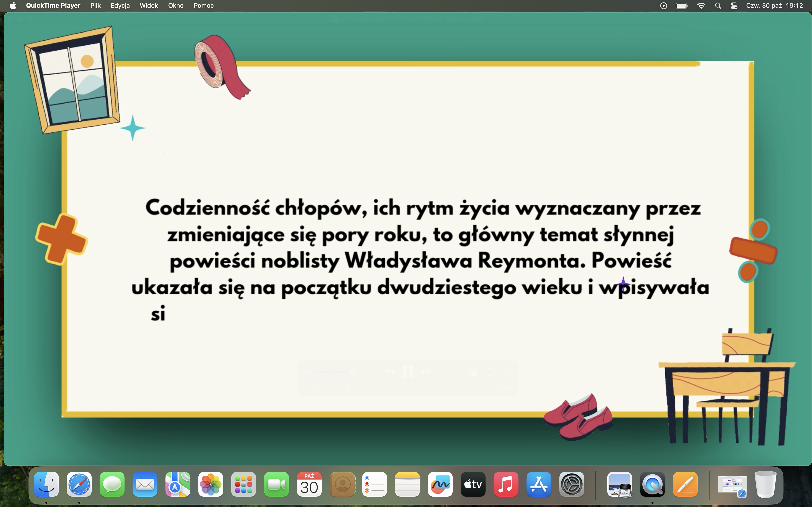Open the Pomoc menu
This screenshot has height=507, width=812.
coord(203,5)
